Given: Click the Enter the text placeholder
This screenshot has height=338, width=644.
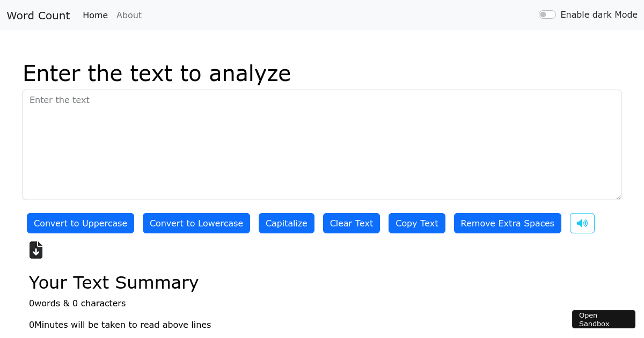Looking at the screenshot, I should point(60,100).
